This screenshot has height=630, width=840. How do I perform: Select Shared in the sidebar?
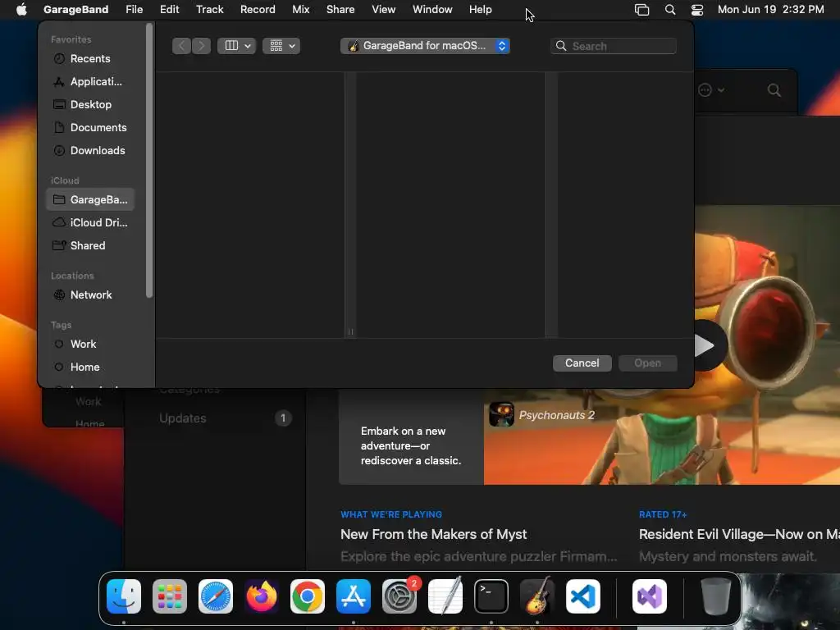pyautogui.click(x=90, y=246)
